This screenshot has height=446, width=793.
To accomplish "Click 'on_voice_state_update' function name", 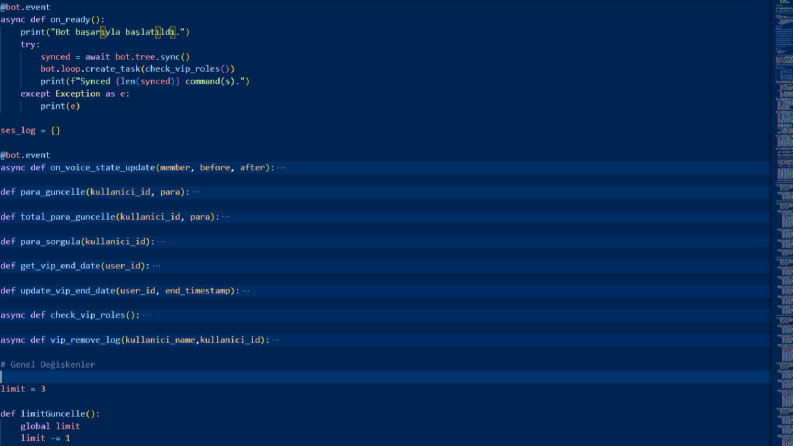I will (103, 168).
